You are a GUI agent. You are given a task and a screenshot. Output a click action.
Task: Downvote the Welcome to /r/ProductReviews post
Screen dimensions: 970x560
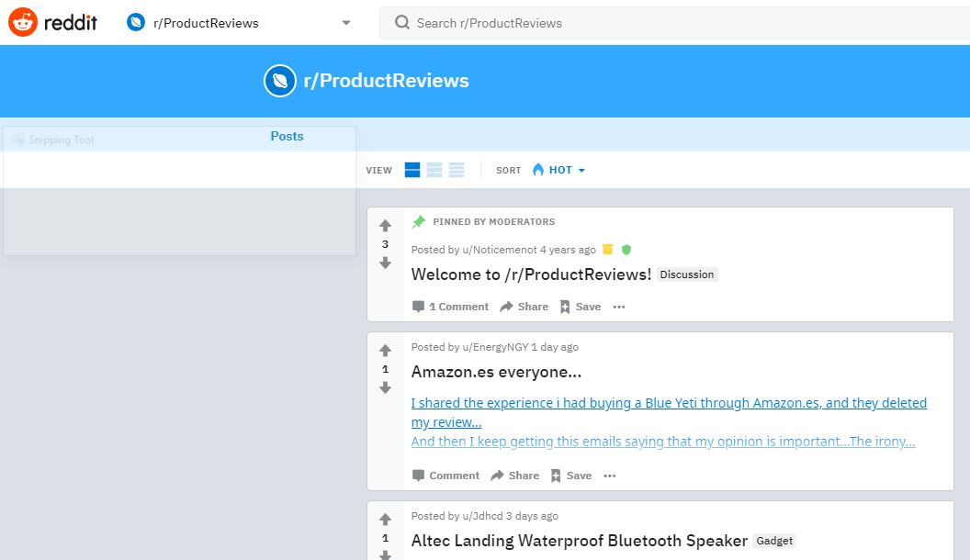(386, 263)
